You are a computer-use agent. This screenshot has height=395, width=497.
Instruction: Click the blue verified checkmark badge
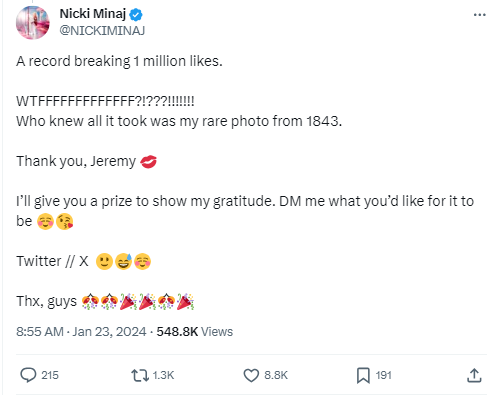pyautogui.click(x=136, y=14)
